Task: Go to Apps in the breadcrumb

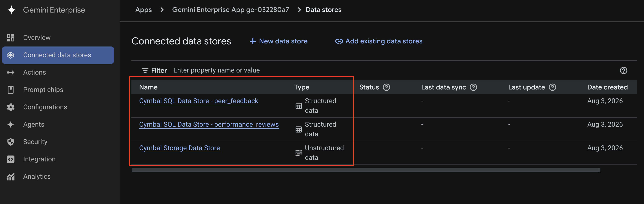Action: click(x=143, y=10)
